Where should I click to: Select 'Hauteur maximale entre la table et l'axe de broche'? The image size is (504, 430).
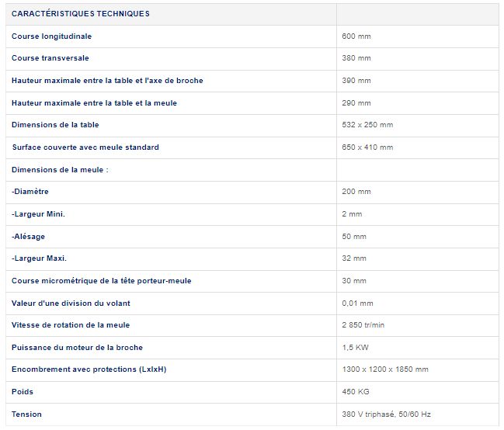[x=107, y=81]
